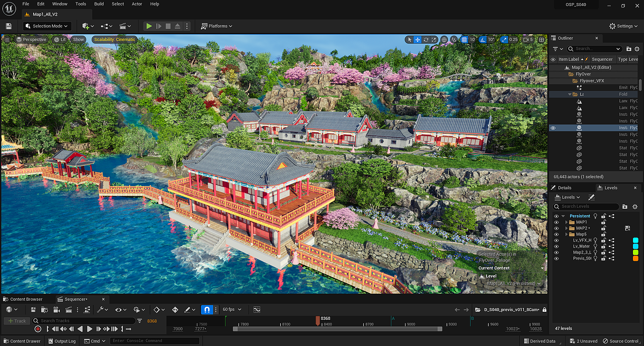The image size is (644, 346).
Task: Select the Flyover_VFX folder in Outliner
Action: (592, 80)
